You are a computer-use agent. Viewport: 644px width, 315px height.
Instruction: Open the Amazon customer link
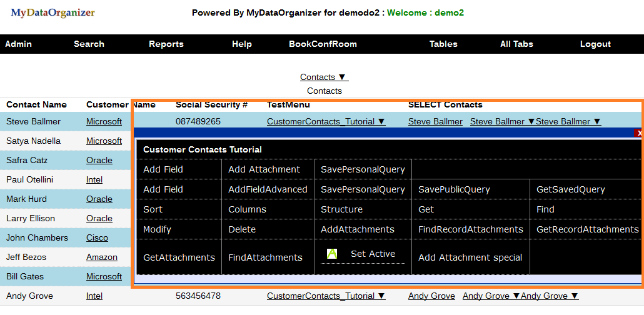point(102,257)
